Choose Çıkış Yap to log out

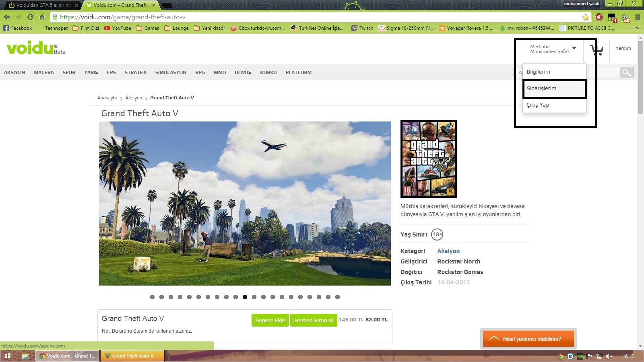[554, 105]
